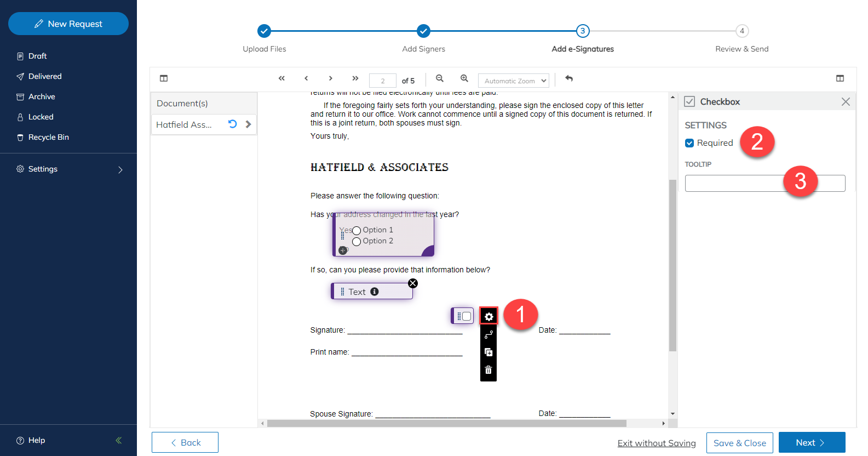Image resolution: width=868 pixels, height=456 pixels.
Task: Click the Back button
Action: click(185, 442)
